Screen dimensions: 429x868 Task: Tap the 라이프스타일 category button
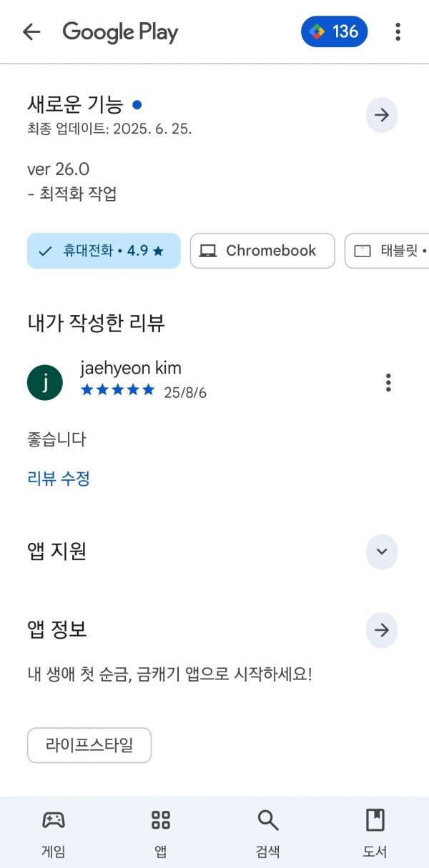pyautogui.click(x=89, y=746)
